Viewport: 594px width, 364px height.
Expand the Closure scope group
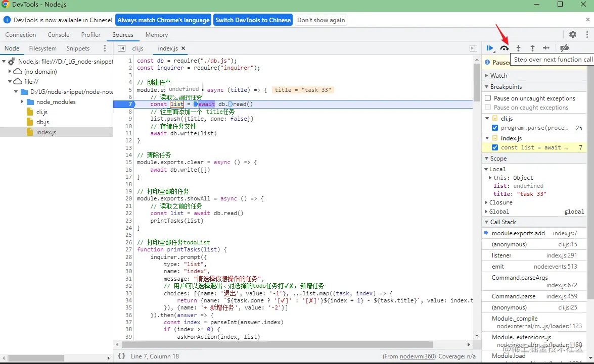[486, 202]
